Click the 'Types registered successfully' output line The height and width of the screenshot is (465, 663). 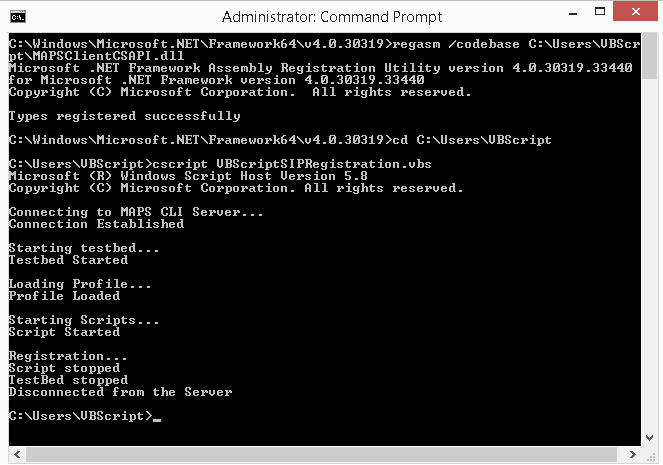125,116
